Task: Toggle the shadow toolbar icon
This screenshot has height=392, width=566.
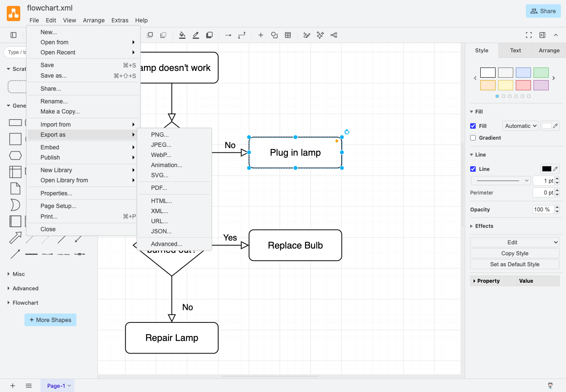Action: [x=209, y=35]
